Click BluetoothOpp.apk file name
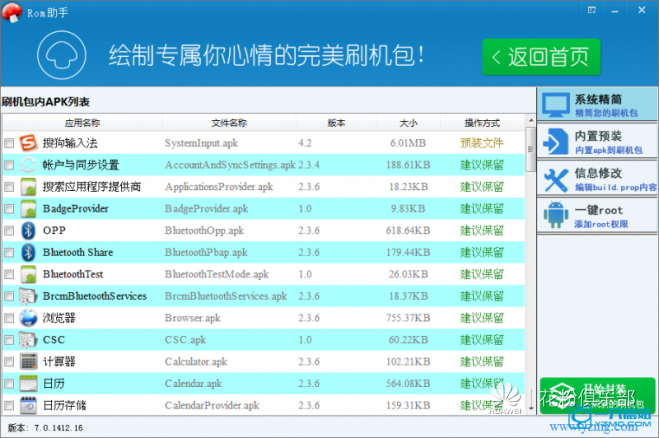 pos(204,231)
